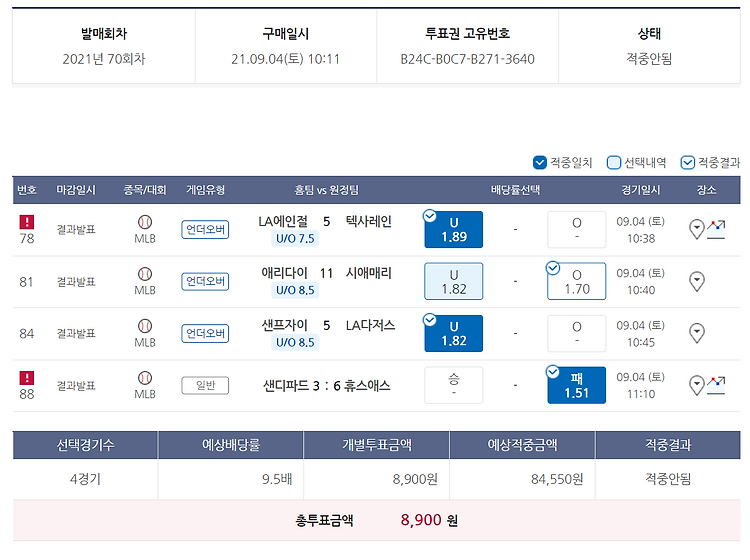The width and height of the screenshot is (750, 560).
Task: Open the trend chart icon for game 88
Action: [716, 385]
